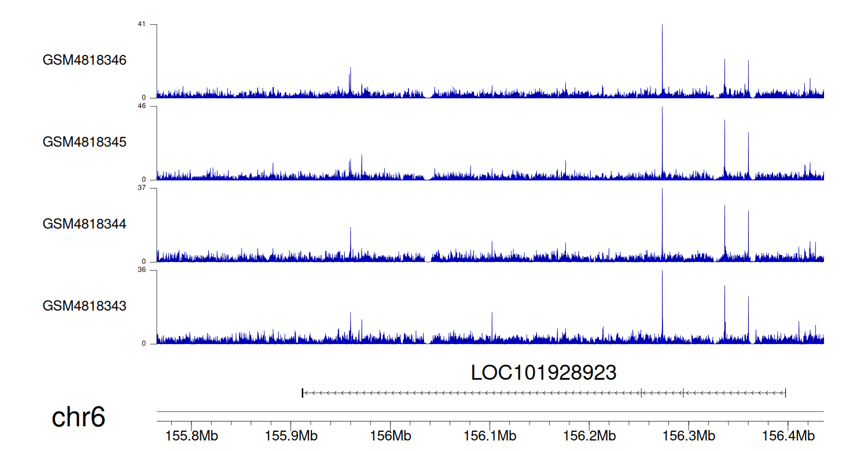The image size is (868, 451).
Task: Select the 156Mb axis label
Action: click(391, 435)
